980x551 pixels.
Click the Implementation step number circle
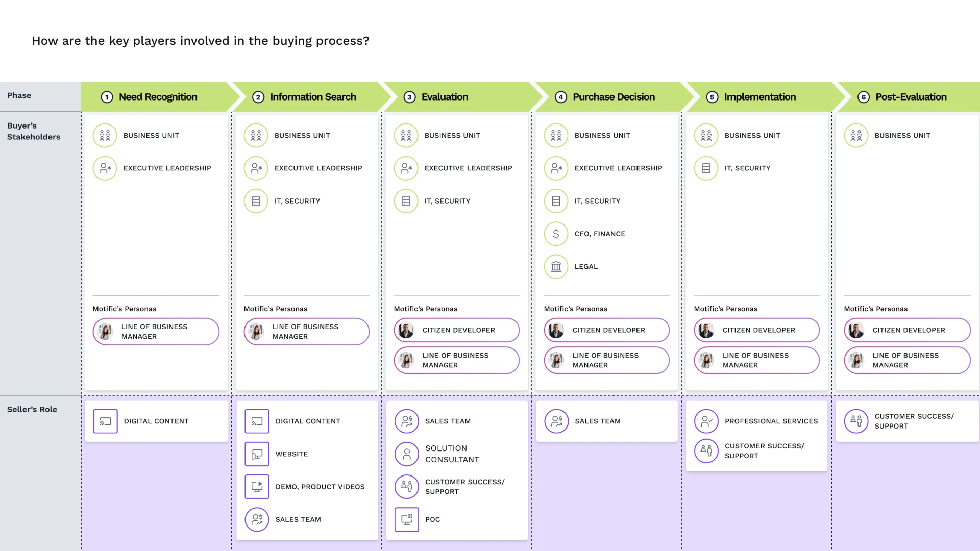click(x=712, y=97)
